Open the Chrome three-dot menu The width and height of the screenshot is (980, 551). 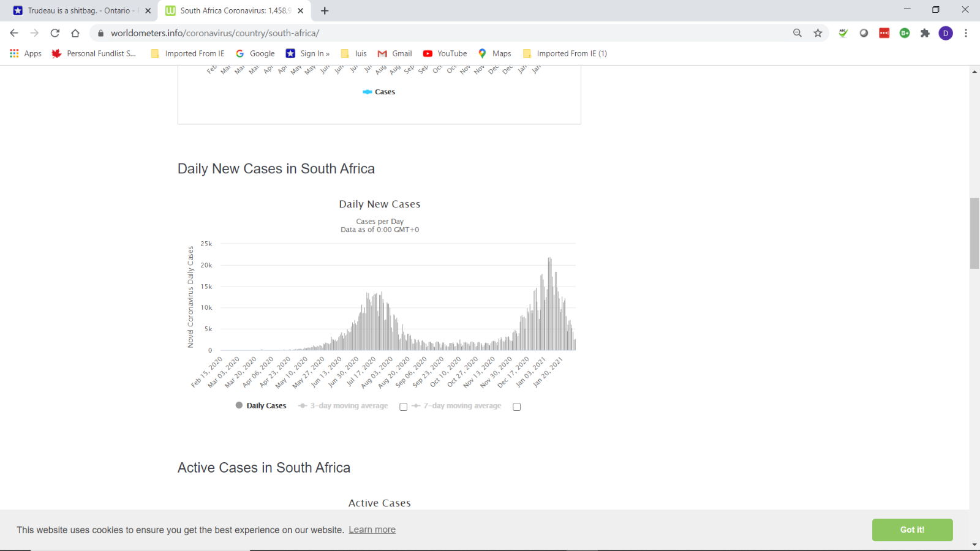pyautogui.click(x=966, y=33)
